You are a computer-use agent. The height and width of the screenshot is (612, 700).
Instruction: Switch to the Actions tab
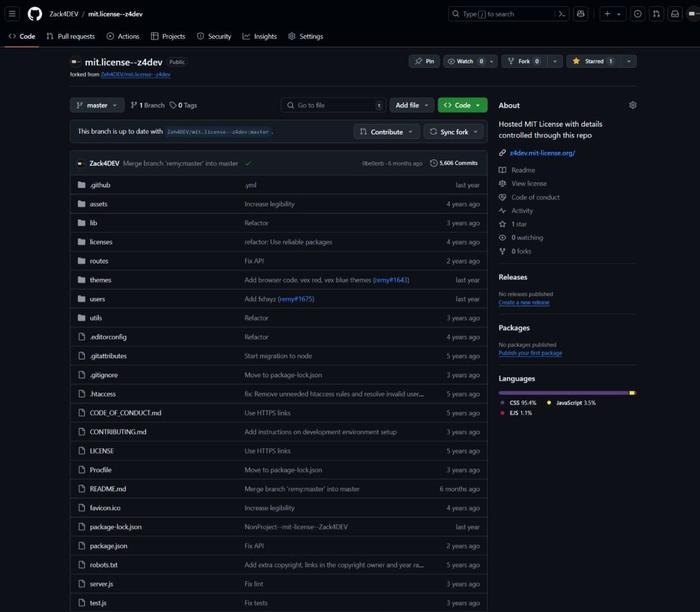(123, 36)
